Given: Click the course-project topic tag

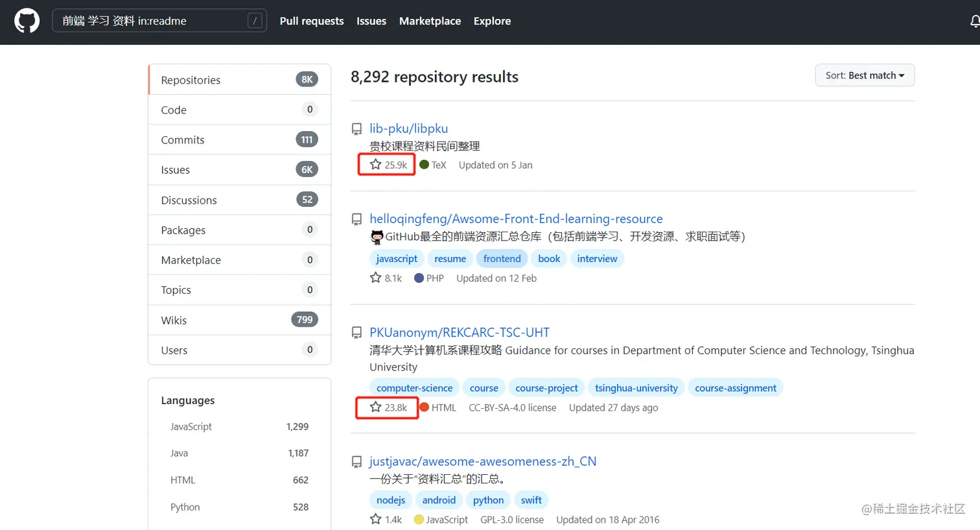Looking at the screenshot, I should coord(546,388).
